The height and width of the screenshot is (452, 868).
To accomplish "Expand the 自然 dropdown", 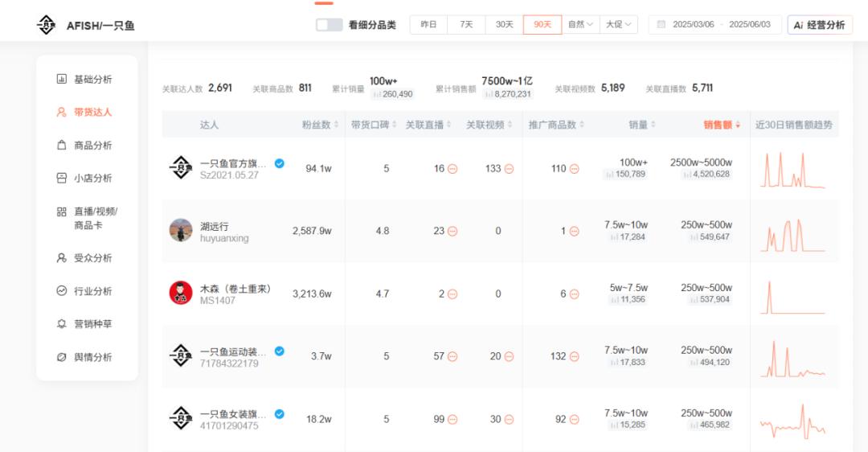I will [x=581, y=24].
